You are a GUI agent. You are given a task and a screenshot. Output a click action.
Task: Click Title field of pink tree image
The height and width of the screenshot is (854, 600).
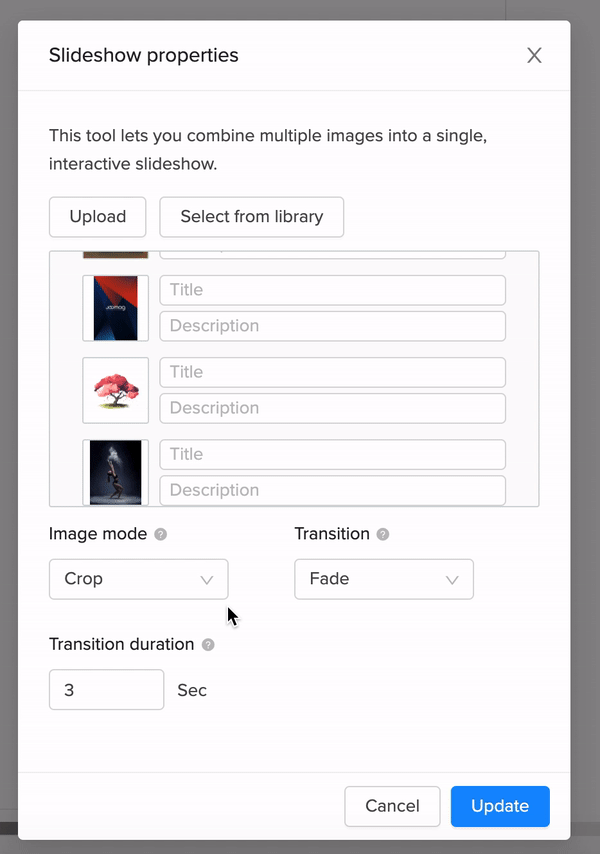(x=332, y=372)
